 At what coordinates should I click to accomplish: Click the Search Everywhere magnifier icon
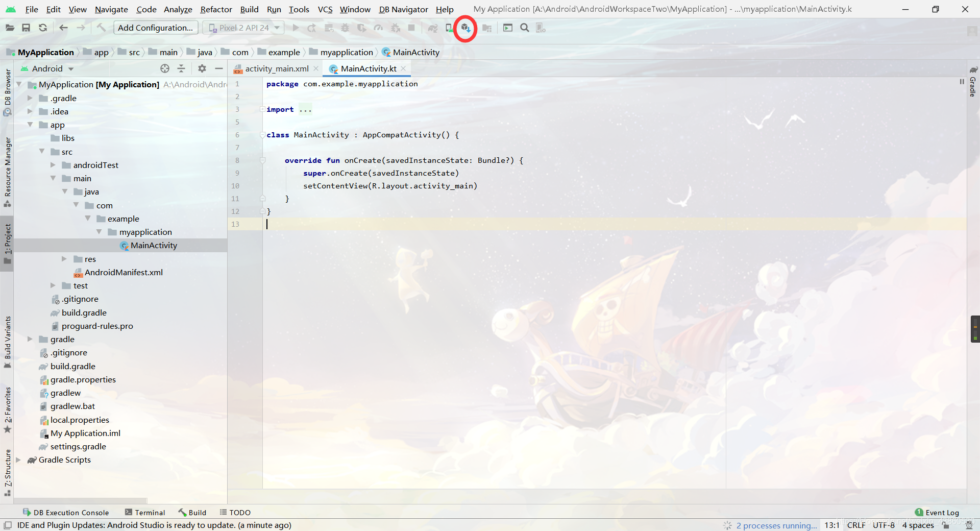click(x=525, y=28)
